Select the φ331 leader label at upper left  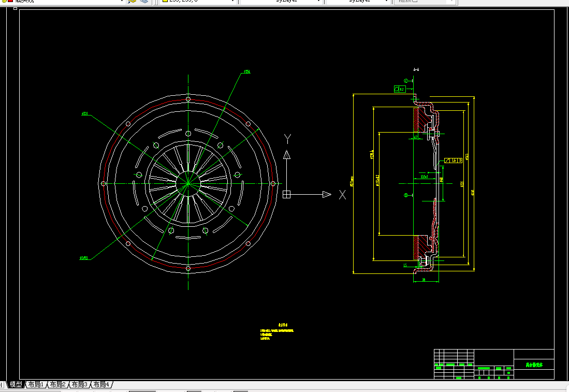(x=85, y=113)
